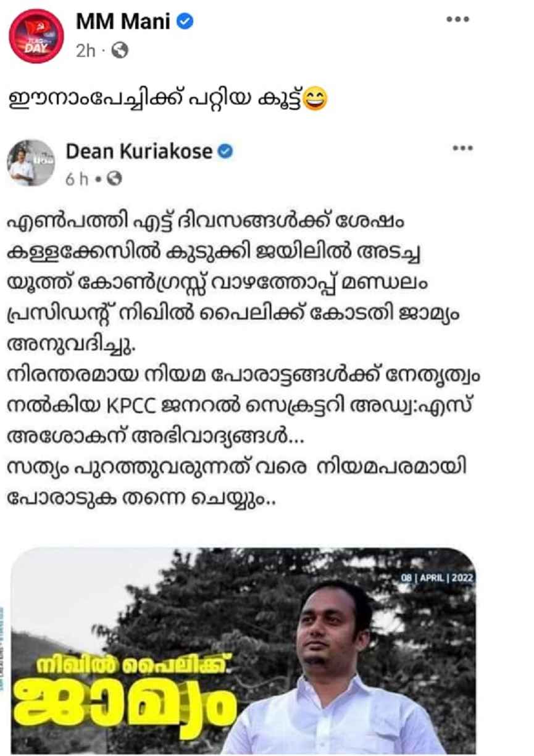The image size is (534, 756).
Task: Open the three-dot menu on MM Mani's post
Action: (x=457, y=19)
